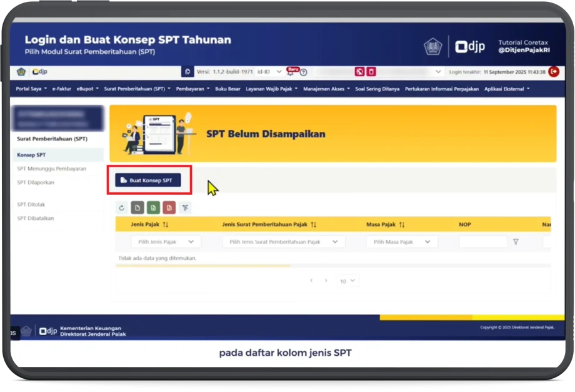This screenshot has width=575, height=392.
Task: Click the red logout icon
Action: [x=553, y=72]
